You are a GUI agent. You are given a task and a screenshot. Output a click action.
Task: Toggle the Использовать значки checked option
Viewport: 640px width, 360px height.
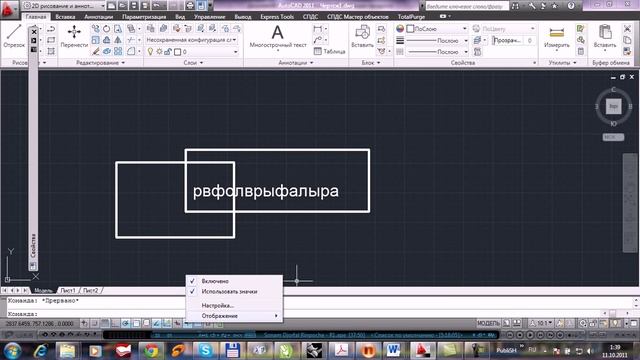click(234, 292)
